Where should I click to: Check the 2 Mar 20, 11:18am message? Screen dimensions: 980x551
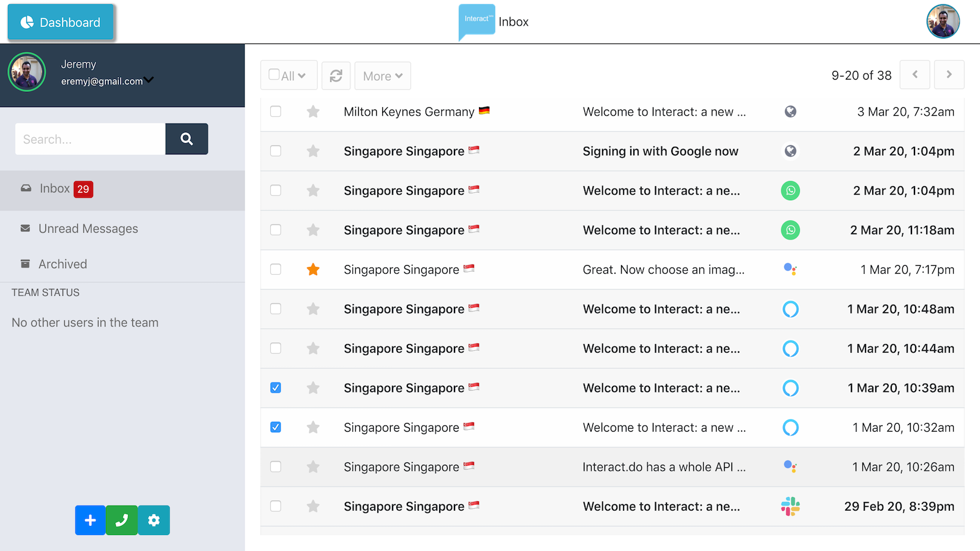point(276,230)
